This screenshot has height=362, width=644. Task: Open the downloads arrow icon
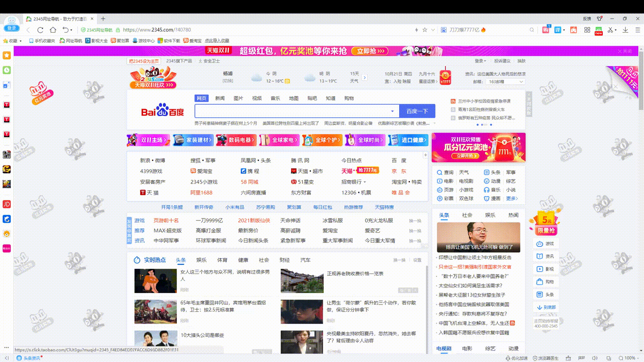coord(625,30)
